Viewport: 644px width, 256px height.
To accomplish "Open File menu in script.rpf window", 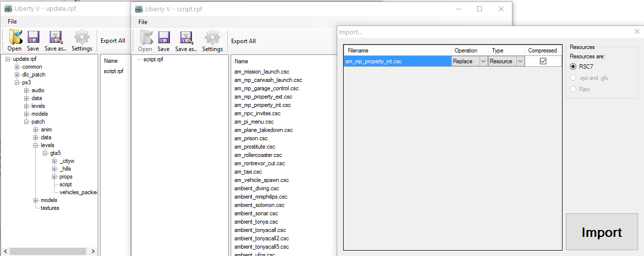I will tap(143, 22).
